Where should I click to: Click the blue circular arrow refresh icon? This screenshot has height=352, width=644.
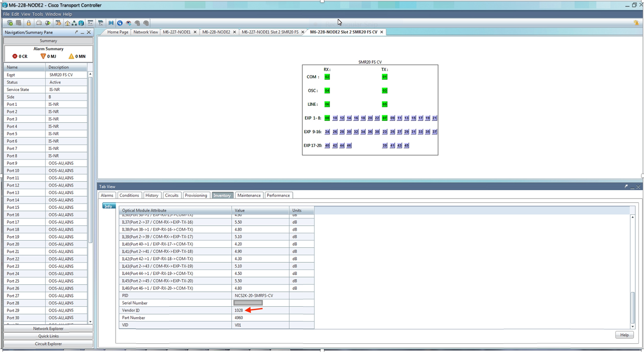120,23
